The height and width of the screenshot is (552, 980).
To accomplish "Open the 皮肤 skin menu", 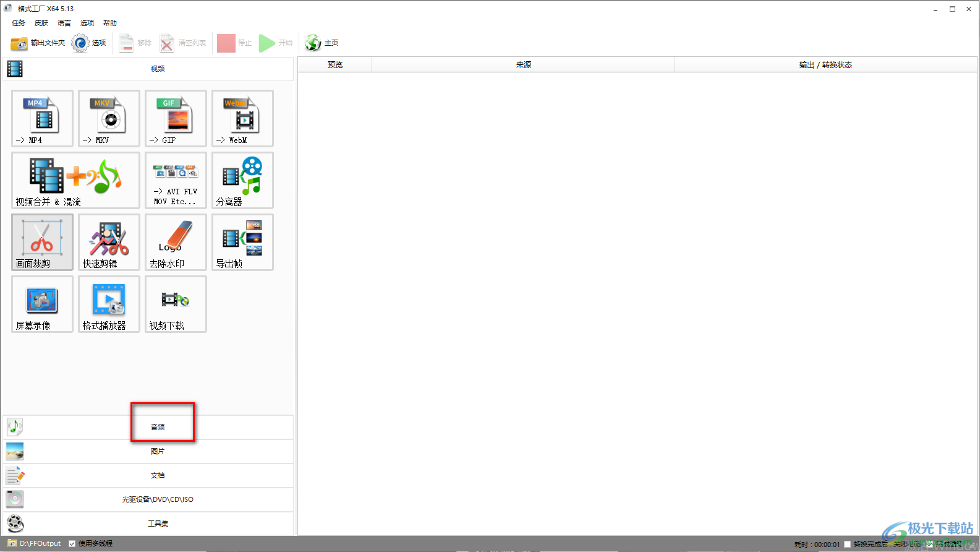I will (41, 23).
